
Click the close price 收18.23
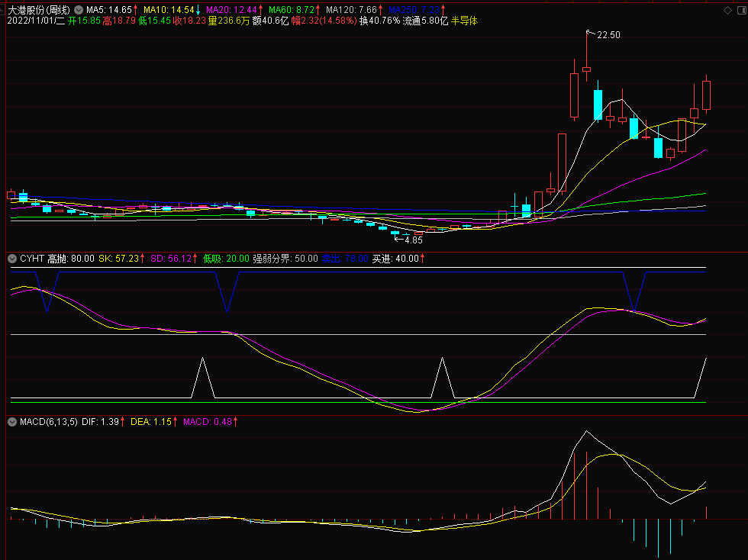coord(190,21)
